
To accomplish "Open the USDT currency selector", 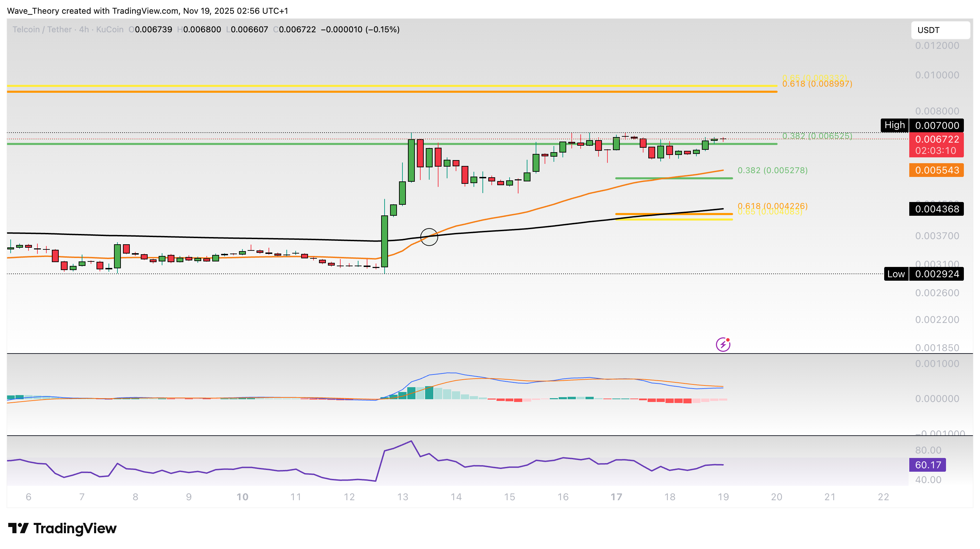I will point(940,30).
